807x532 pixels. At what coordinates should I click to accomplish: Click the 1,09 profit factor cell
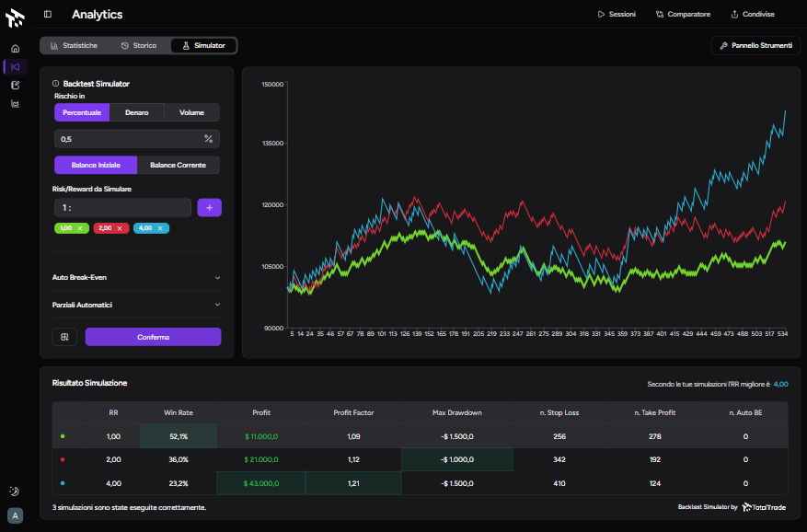click(x=353, y=436)
